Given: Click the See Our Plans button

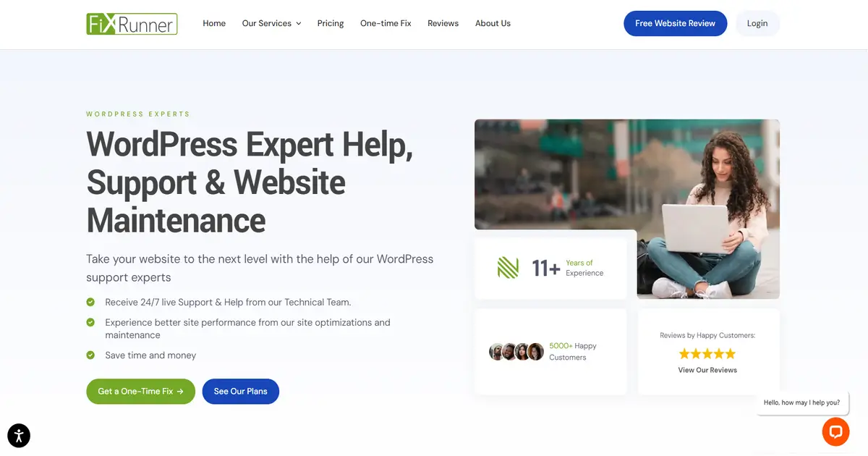Looking at the screenshot, I should point(241,392).
